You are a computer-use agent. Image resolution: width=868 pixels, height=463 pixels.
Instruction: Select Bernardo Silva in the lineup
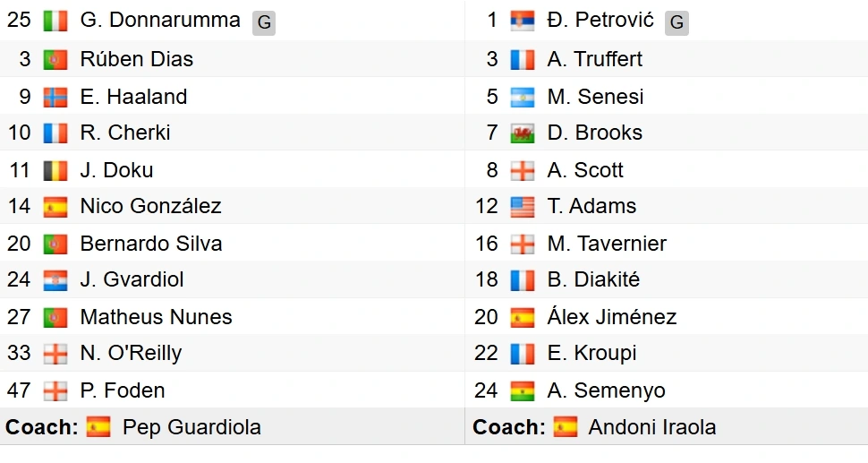pos(150,244)
